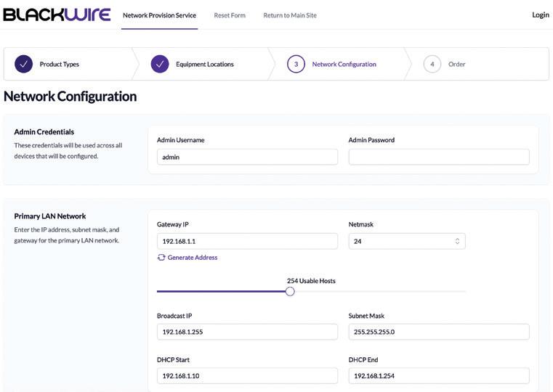553x392 pixels.
Task: Click the Admin Credentials section title
Action: tap(44, 132)
